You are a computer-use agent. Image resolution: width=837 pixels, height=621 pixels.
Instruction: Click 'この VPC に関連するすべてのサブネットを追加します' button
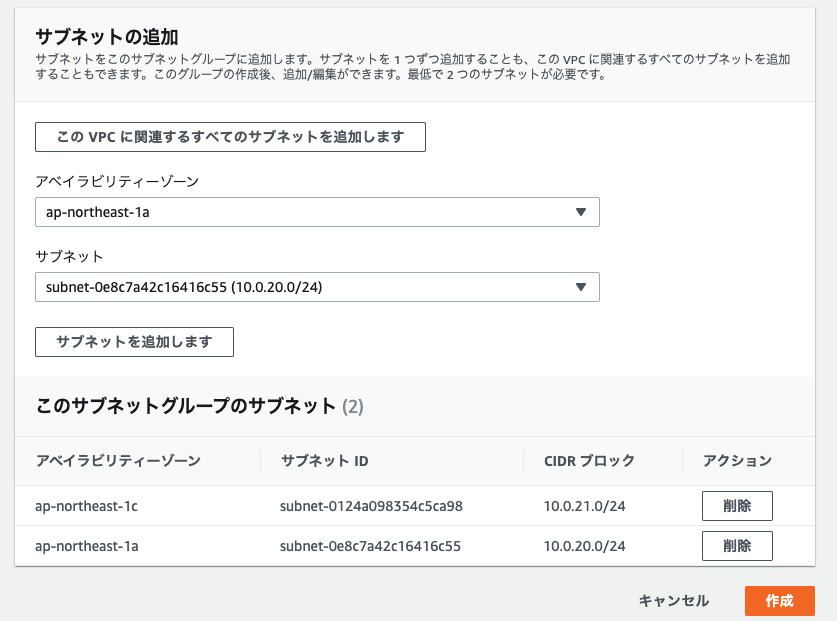[x=230, y=137]
